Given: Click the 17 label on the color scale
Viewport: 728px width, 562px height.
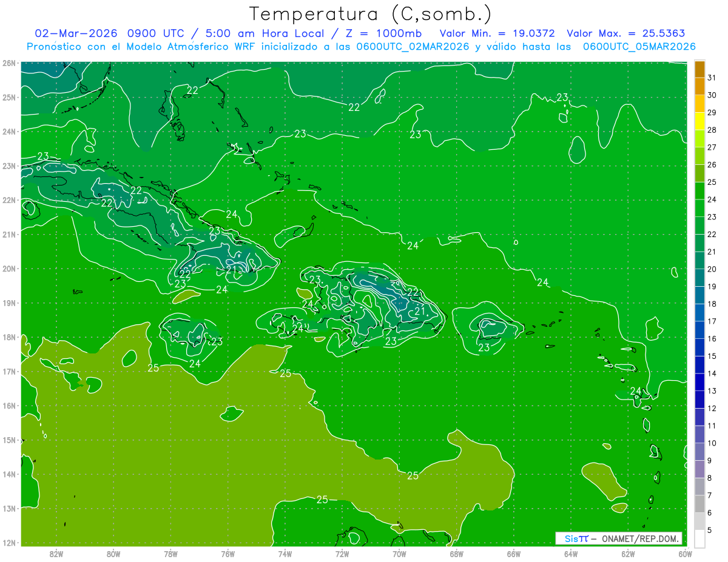Looking at the screenshot, I should [x=712, y=321].
